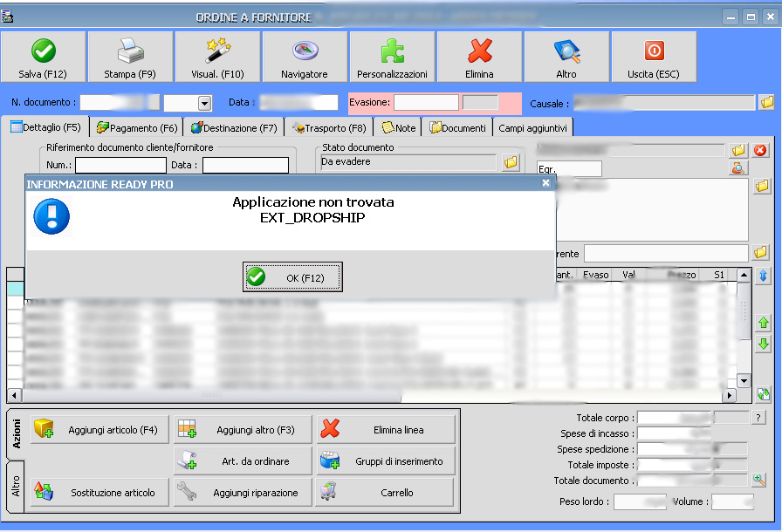Click the supplier search magnifier icon
This screenshot has width=782, height=532.
pyautogui.click(x=738, y=168)
